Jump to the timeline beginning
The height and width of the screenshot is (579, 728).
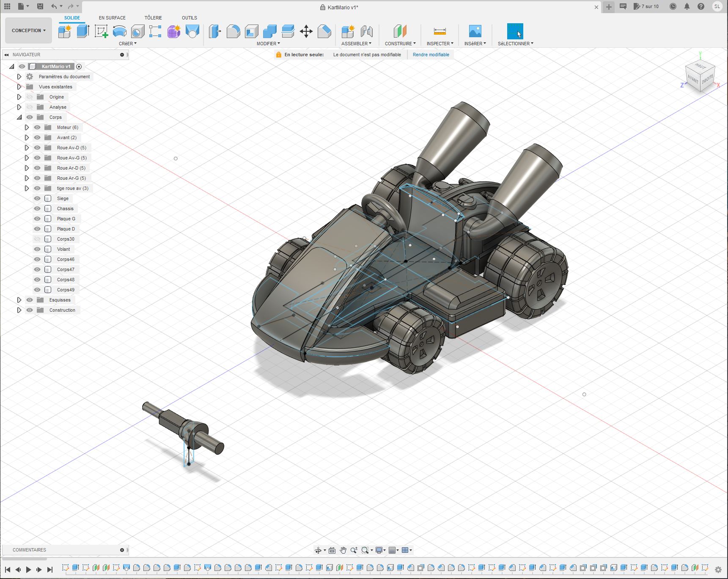click(x=7, y=570)
